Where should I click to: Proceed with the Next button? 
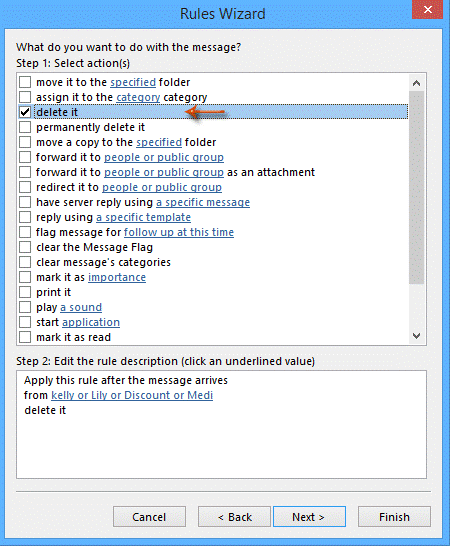point(309,517)
